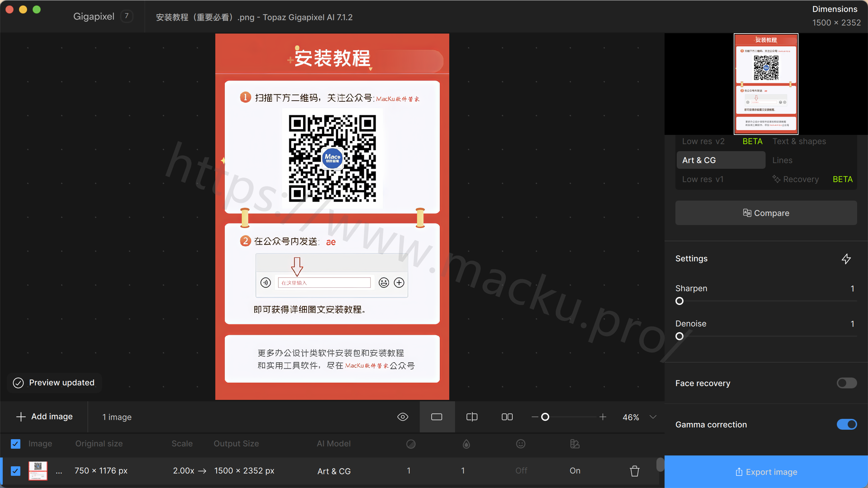Click the file list scrollbar
Screen dimensions: 868x488
(660, 465)
